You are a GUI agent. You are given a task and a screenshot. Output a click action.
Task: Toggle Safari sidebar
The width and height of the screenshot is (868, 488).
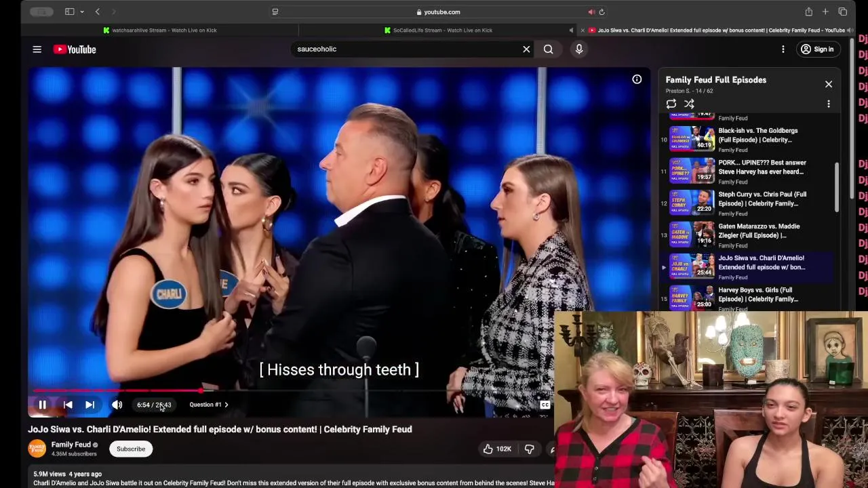[69, 12]
